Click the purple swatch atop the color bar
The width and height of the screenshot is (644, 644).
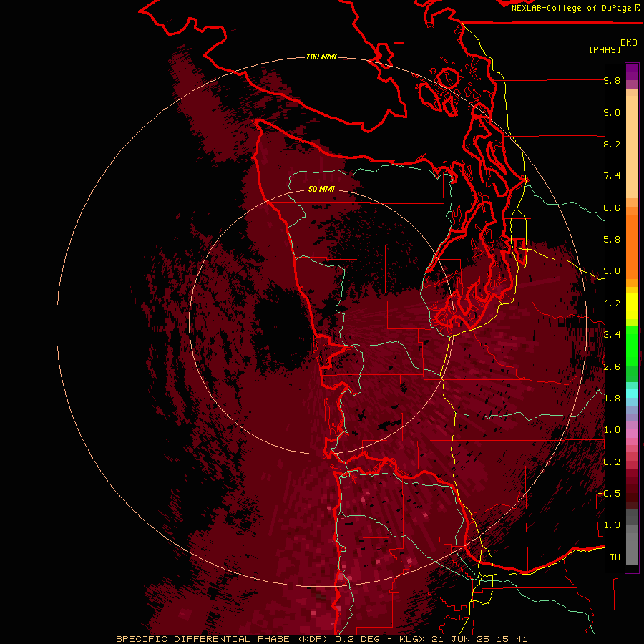(x=632, y=72)
